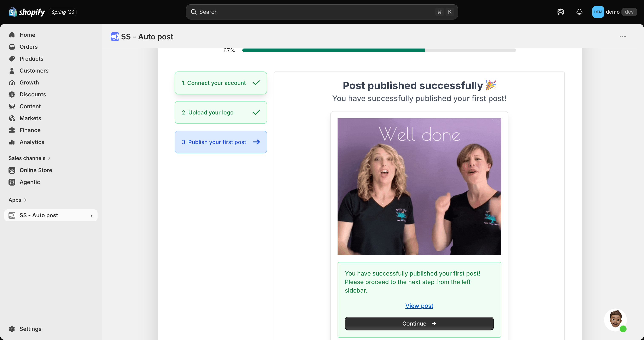Open notifications bell

(x=579, y=12)
